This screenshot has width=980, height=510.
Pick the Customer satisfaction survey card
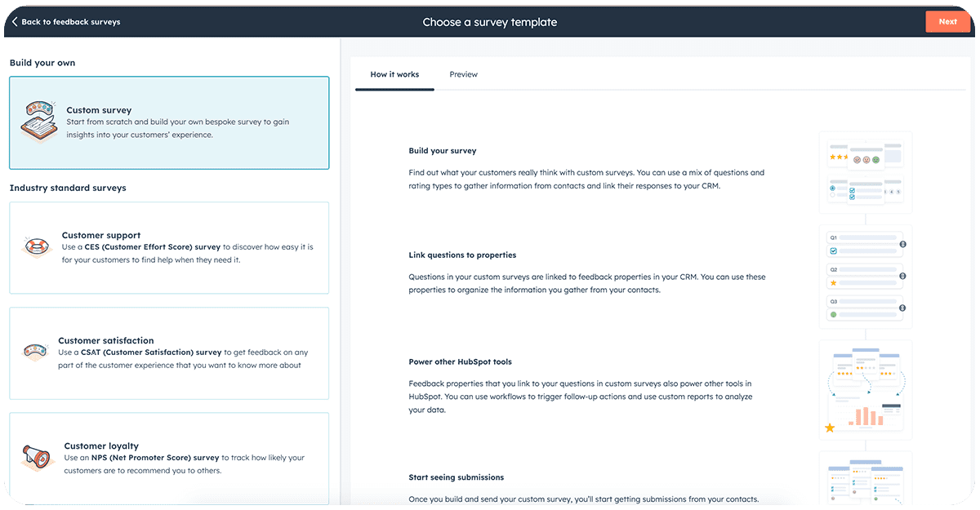[169, 353]
